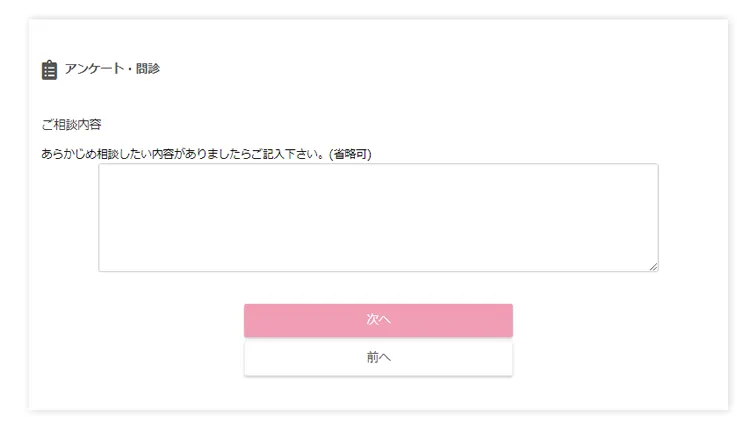Click the empty card area below 前へ
Screen dimensions: 750x432
click(x=378, y=393)
